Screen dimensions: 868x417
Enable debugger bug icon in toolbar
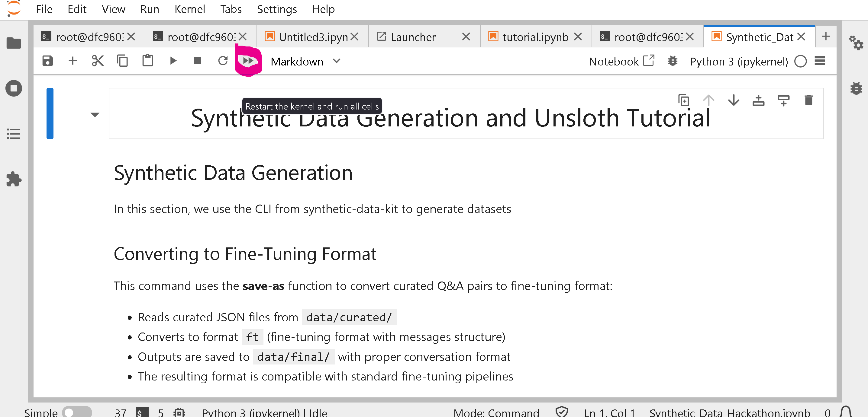673,61
